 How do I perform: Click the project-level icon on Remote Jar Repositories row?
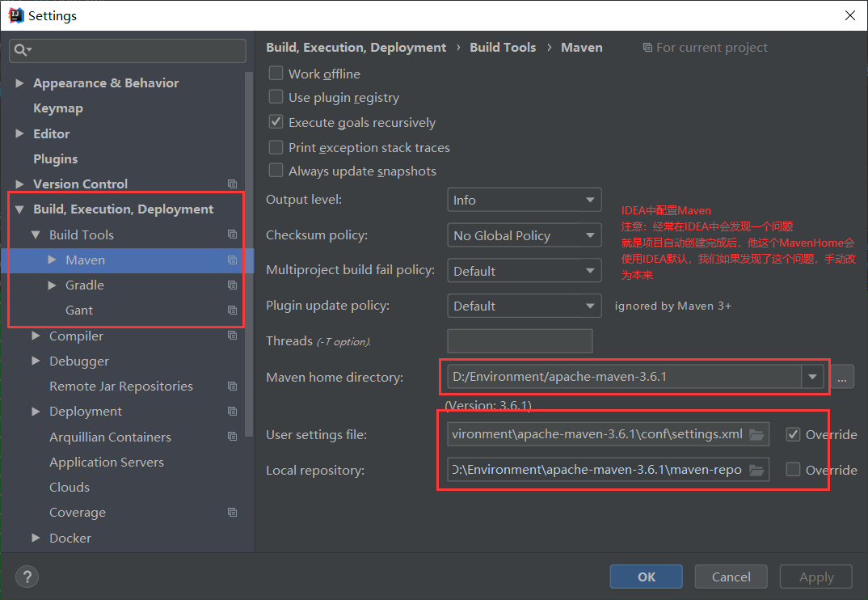coord(233,387)
